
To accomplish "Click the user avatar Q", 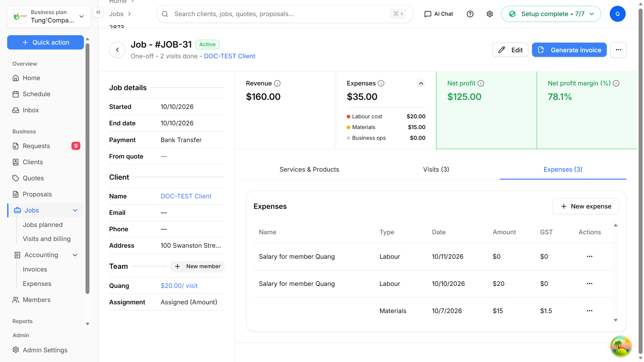I will pyautogui.click(x=618, y=14).
